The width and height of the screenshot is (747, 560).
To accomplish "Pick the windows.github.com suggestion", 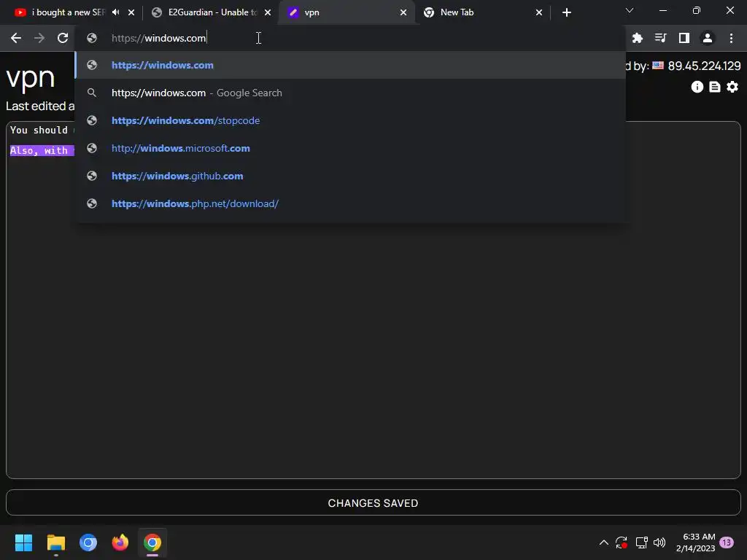I will point(350,176).
